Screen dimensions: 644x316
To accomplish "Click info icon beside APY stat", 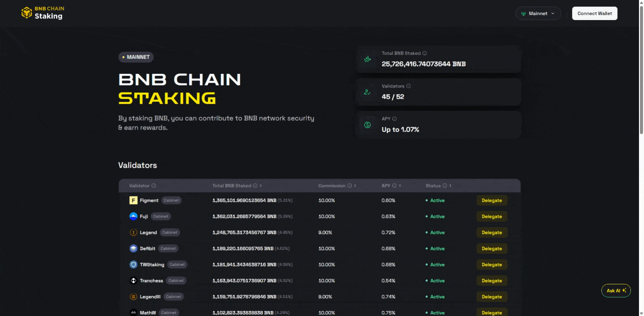I will pyautogui.click(x=394, y=119).
